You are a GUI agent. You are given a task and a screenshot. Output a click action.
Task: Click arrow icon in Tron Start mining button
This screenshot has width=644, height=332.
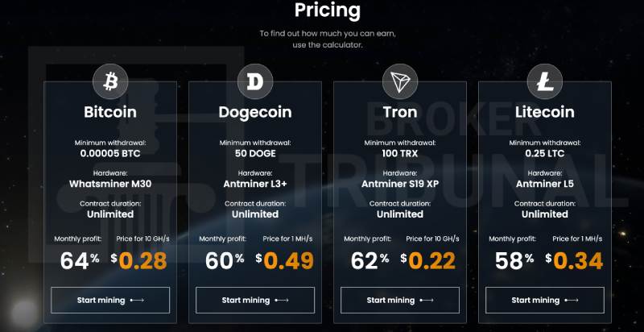427,301
